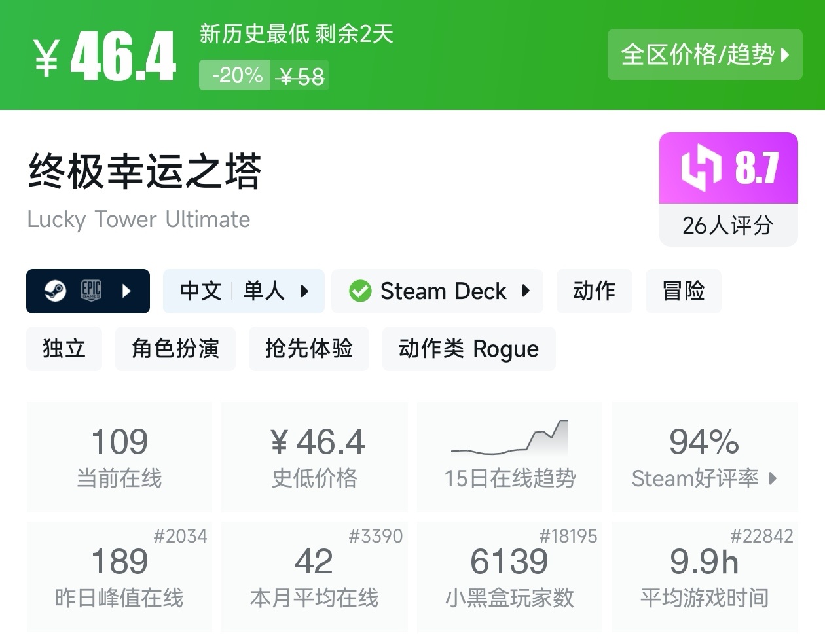825x644 pixels.
Task: Open 全区价格/趋势 regional prices
Action: tap(705, 55)
